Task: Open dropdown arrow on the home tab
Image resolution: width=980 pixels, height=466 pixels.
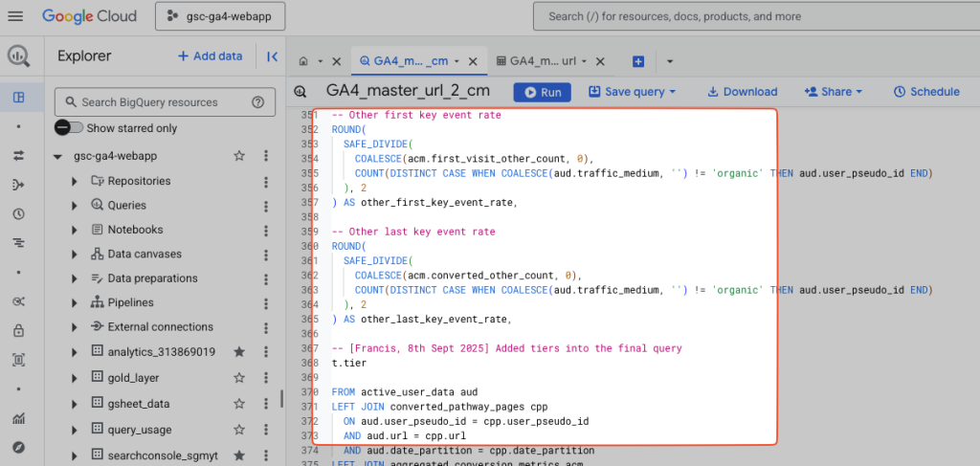Action: coord(320,61)
